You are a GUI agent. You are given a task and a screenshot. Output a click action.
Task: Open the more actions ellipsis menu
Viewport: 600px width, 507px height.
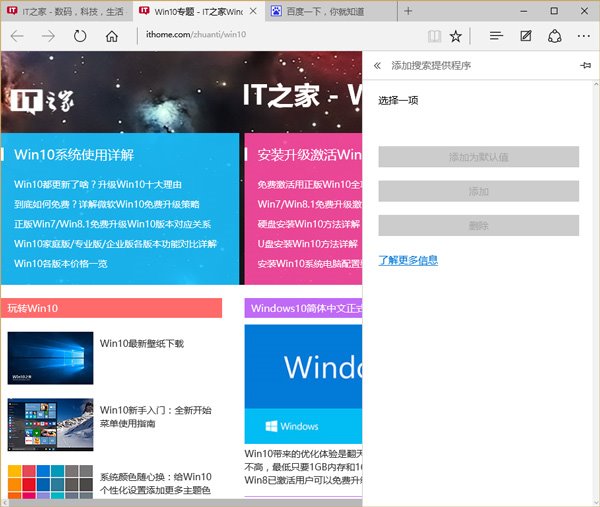click(584, 36)
